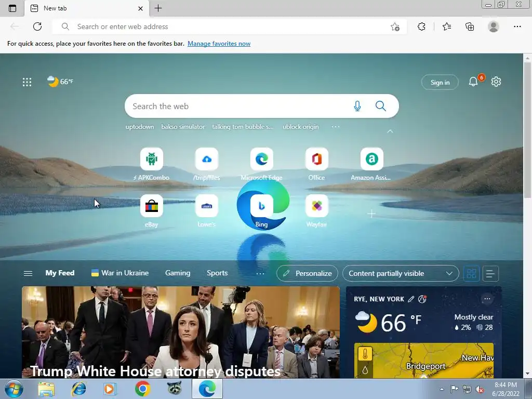Viewport: 532px width, 399px height.
Task: Click the page vertical scrollbar thumb
Action: coord(528,129)
